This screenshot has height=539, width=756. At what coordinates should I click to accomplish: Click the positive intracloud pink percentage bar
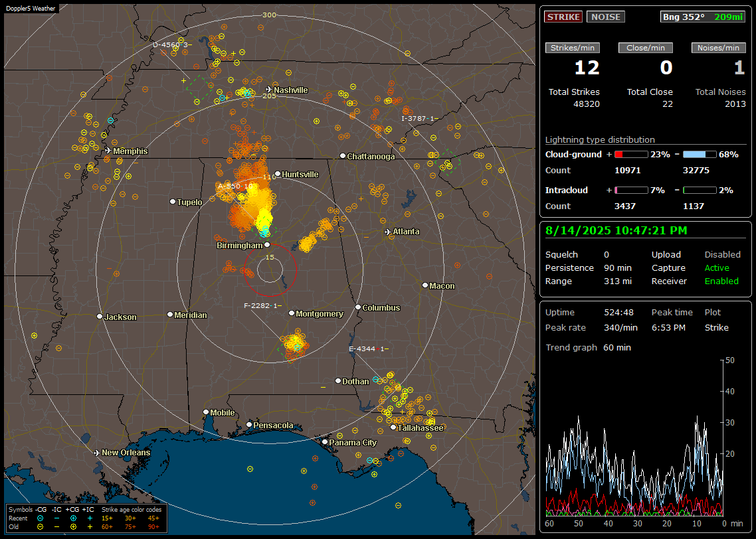pos(630,191)
